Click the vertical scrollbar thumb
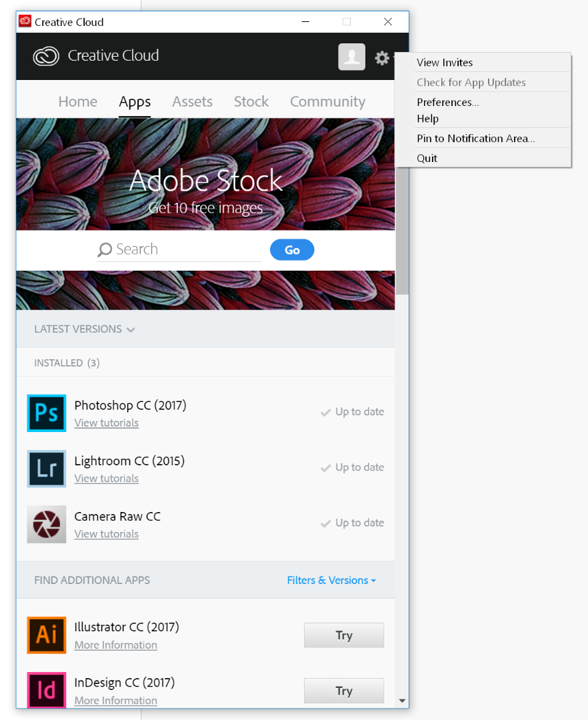The image size is (588, 720). click(x=403, y=229)
